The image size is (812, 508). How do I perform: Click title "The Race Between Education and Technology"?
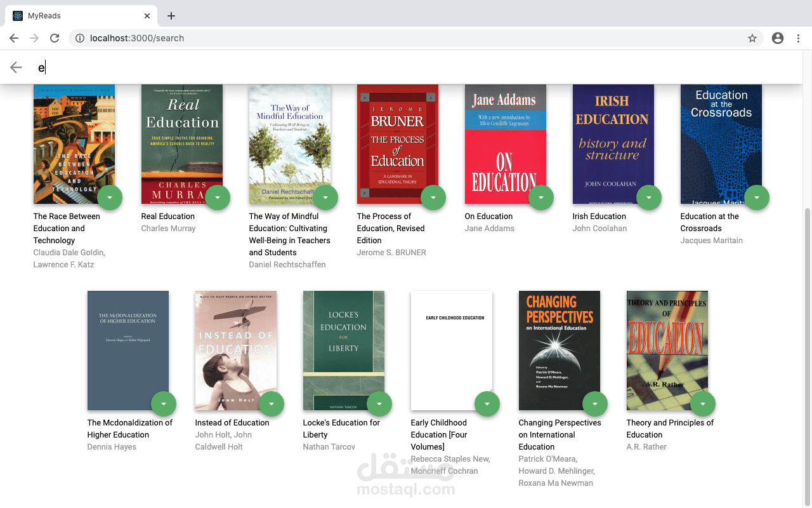point(67,228)
